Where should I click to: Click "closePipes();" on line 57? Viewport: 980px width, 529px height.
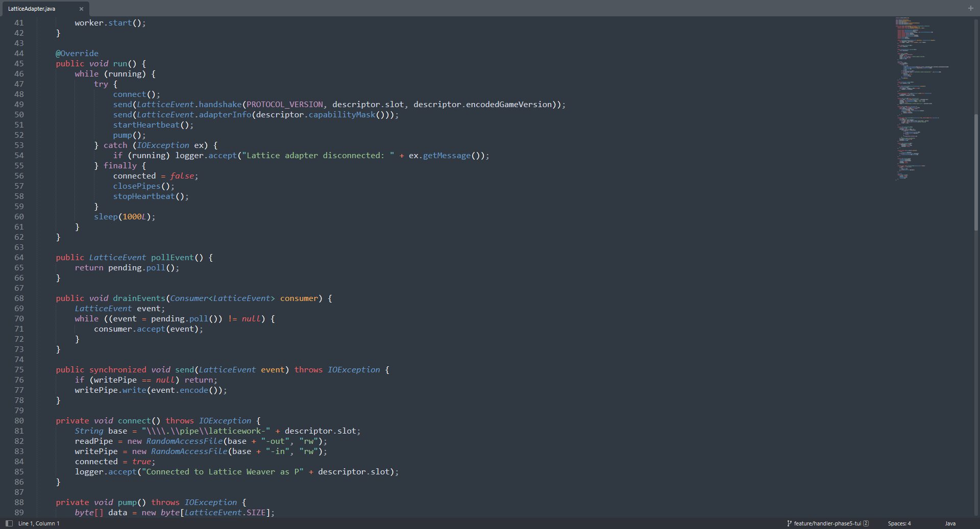(x=144, y=186)
